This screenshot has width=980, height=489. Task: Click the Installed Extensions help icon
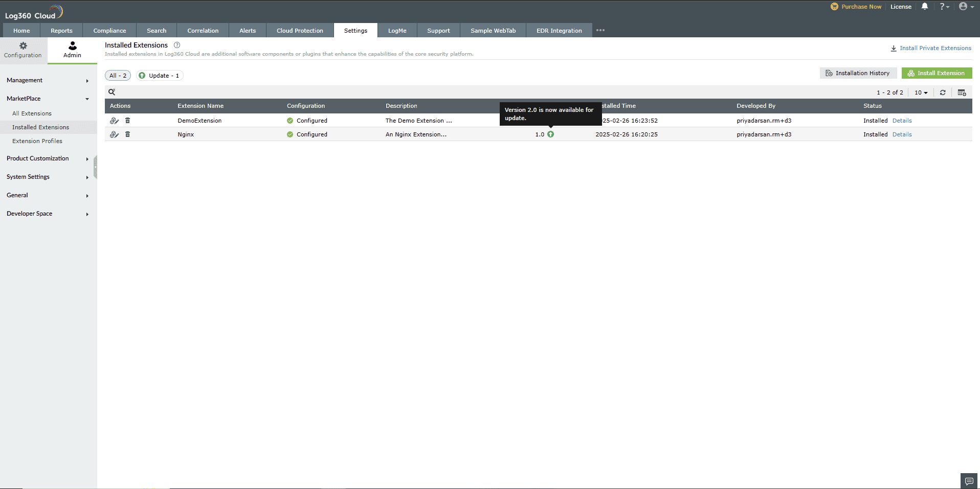pyautogui.click(x=177, y=45)
